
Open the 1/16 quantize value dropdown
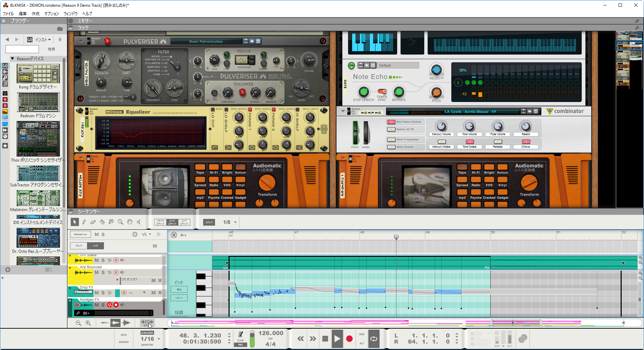pos(158,339)
